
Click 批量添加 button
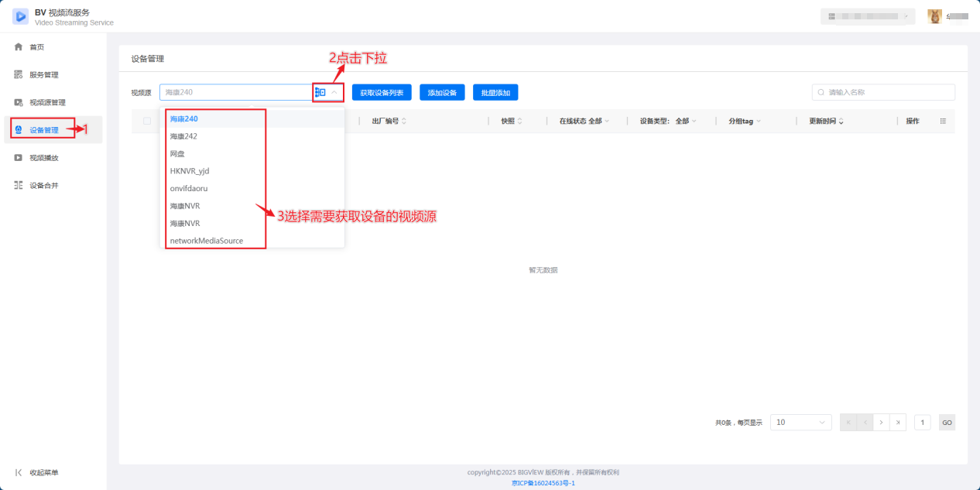[x=495, y=93]
